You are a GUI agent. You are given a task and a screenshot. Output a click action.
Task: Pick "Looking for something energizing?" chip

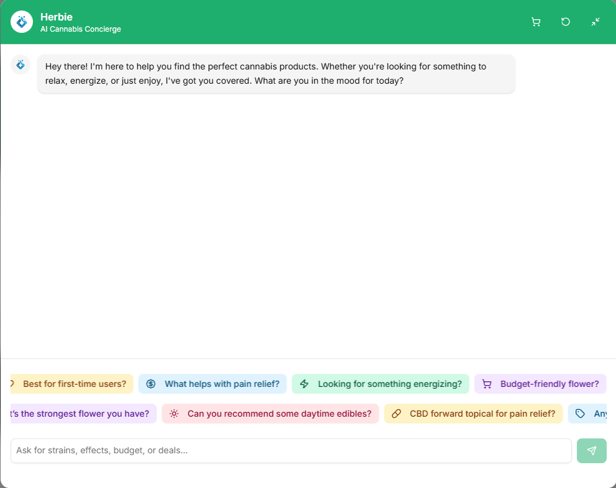pyautogui.click(x=389, y=384)
